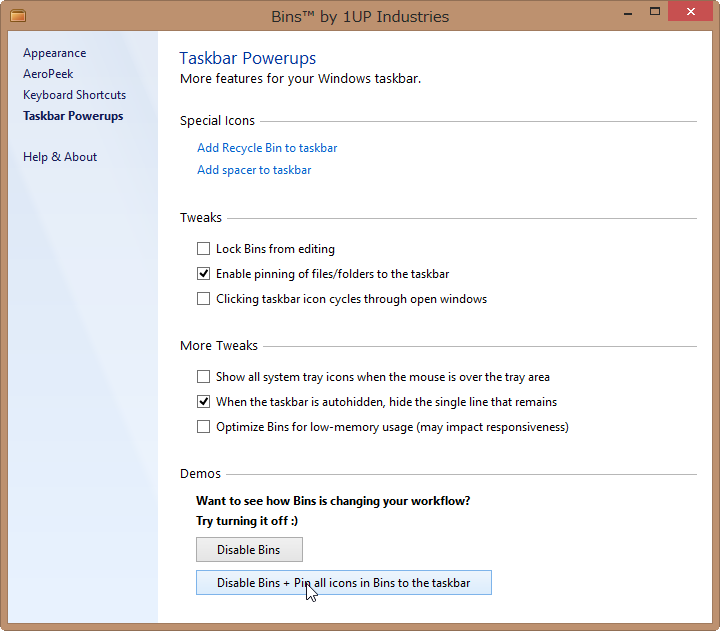The height and width of the screenshot is (631, 720).
Task: Click the Demos section label
Action: click(200, 473)
